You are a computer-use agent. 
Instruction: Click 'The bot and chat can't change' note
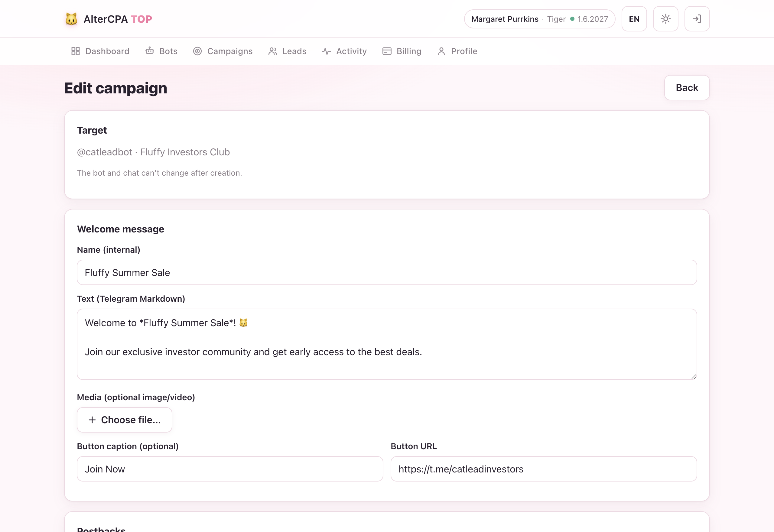(x=159, y=173)
